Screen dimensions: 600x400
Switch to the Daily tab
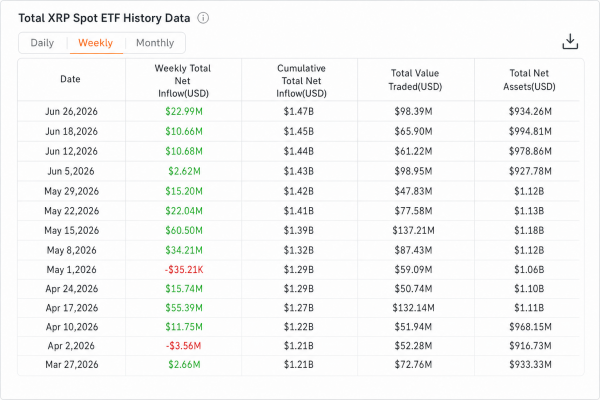click(x=42, y=43)
